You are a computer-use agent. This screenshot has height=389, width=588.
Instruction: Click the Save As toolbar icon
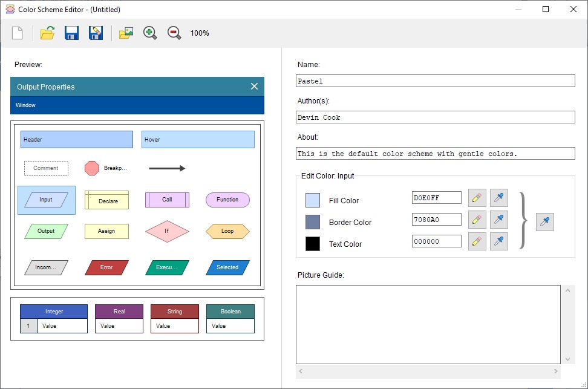tap(96, 33)
